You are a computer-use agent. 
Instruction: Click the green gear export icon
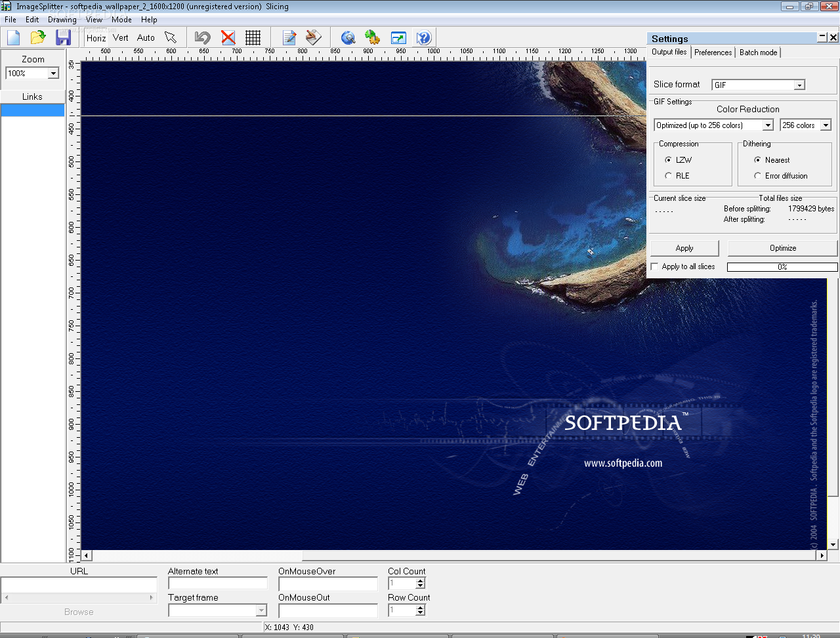(x=373, y=37)
